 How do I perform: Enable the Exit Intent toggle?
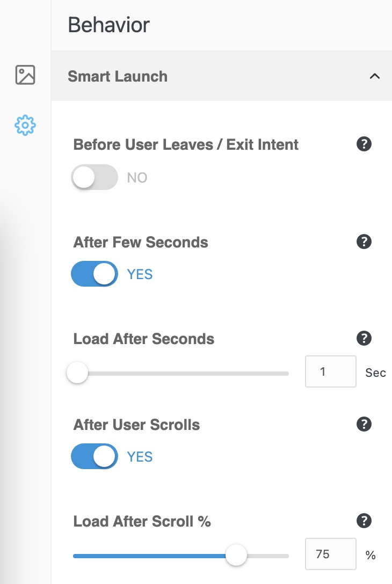pyautogui.click(x=95, y=178)
